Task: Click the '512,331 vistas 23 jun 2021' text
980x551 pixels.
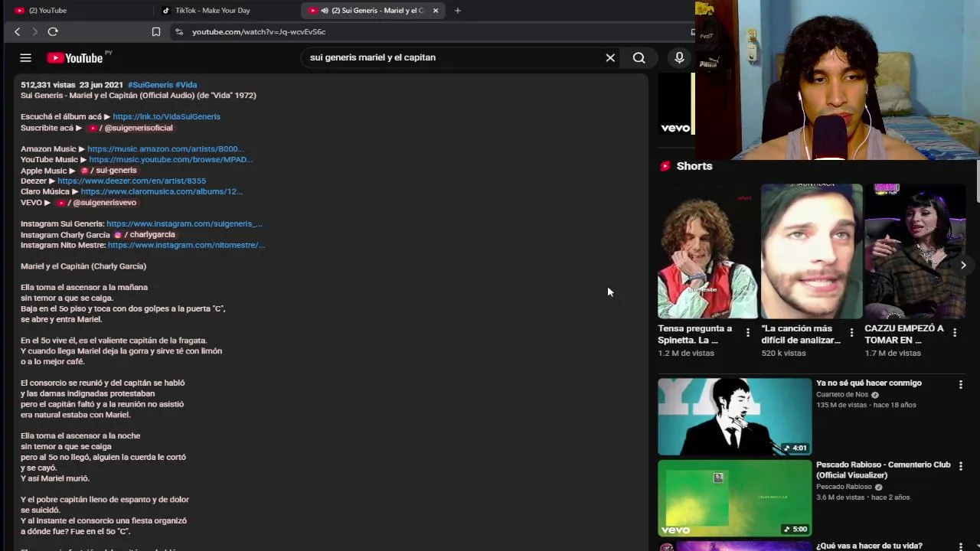Action: pos(72,85)
